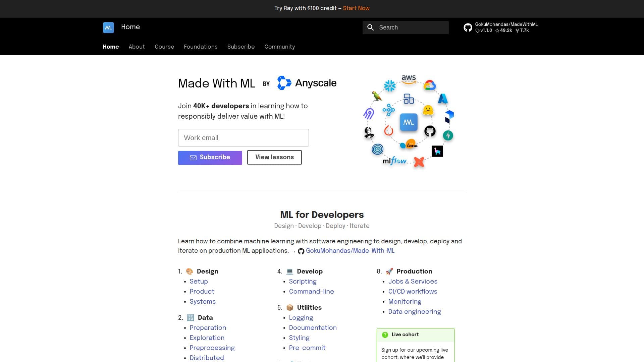Click the green parrot LangChain logo
This screenshot has height=362, width=644.
click(377, 96)
